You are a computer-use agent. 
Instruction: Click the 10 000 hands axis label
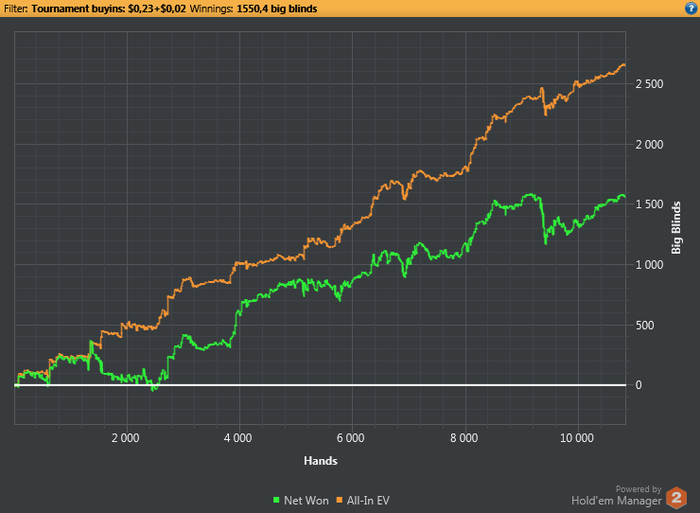click(577, 438)
